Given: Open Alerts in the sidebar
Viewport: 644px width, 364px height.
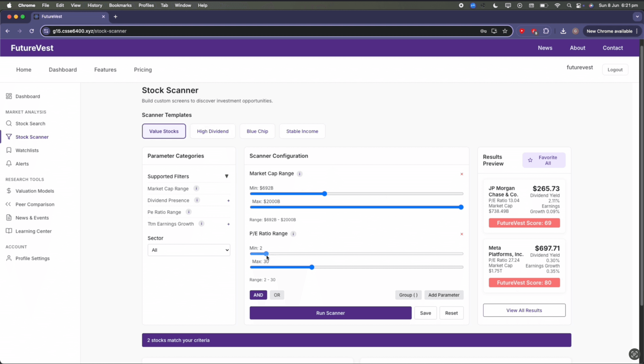Looking at the screenshot, I should [17, 164].
